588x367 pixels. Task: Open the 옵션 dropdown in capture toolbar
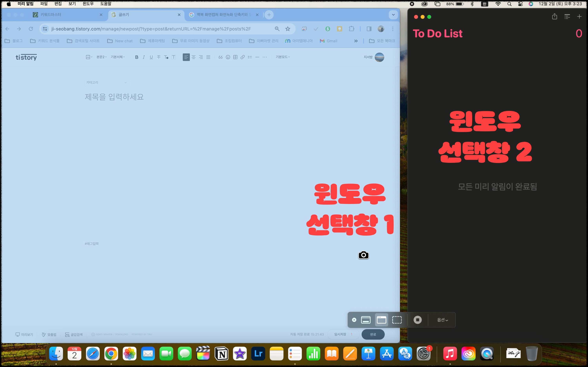[x=442, y=320]
